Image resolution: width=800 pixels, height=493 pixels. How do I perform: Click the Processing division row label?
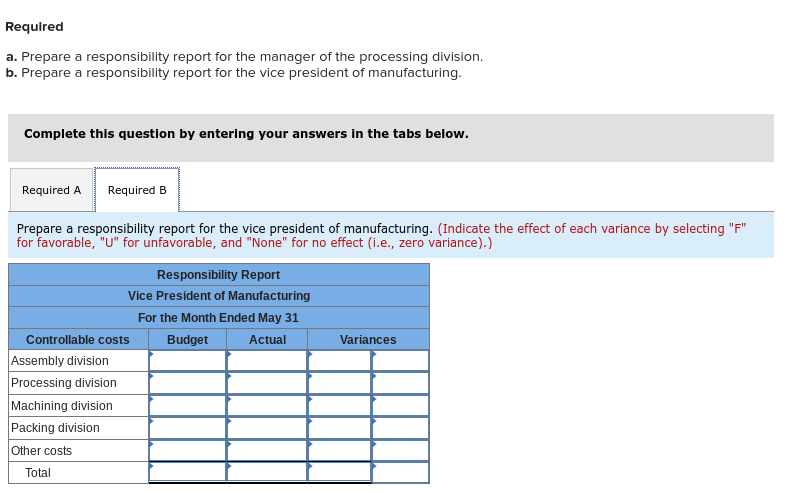pos(64,383)
